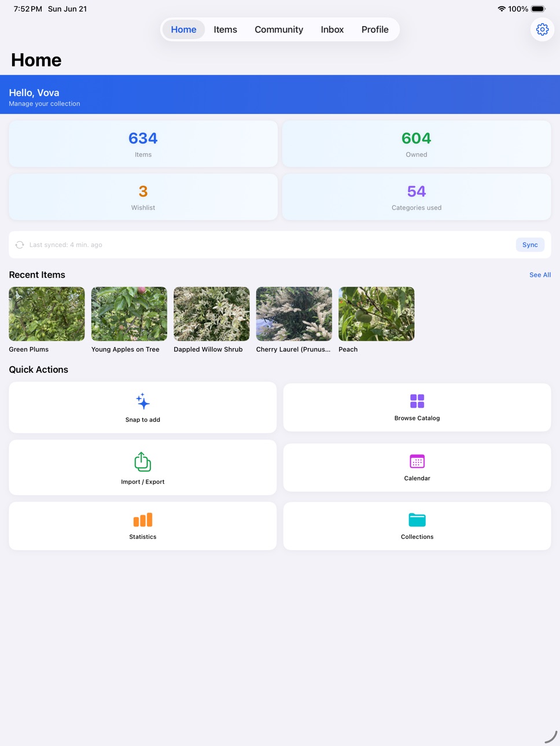The height and width of the screenshot is (746, 560).
Task: Select the Snap to add label
Action: pyautogui.click(x=143, y=420)
